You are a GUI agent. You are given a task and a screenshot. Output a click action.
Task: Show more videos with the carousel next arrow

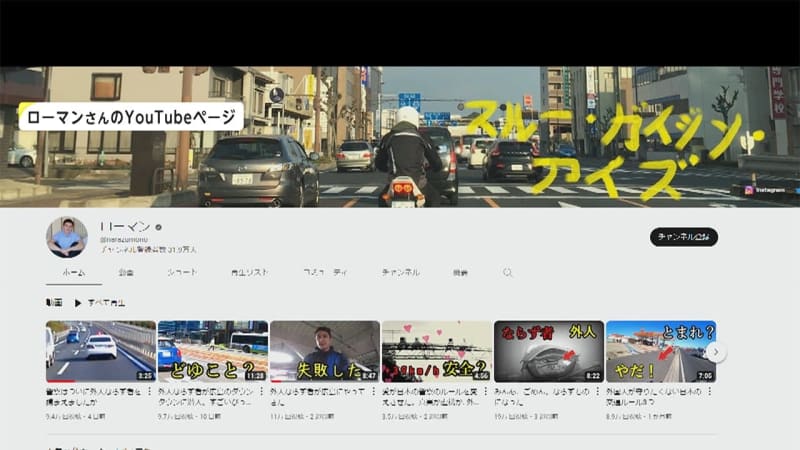coord(715,352)
